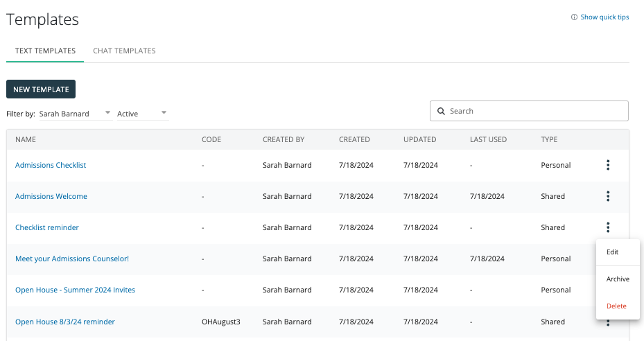Click three-dot menu for Checklist reminder
This screenshot has height=341, width=644.
click(x=608, y=227)
